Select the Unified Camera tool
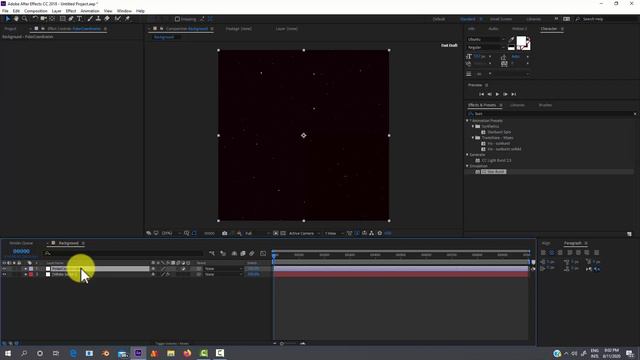Screen dimensions: 640x360 pos(43,19)
